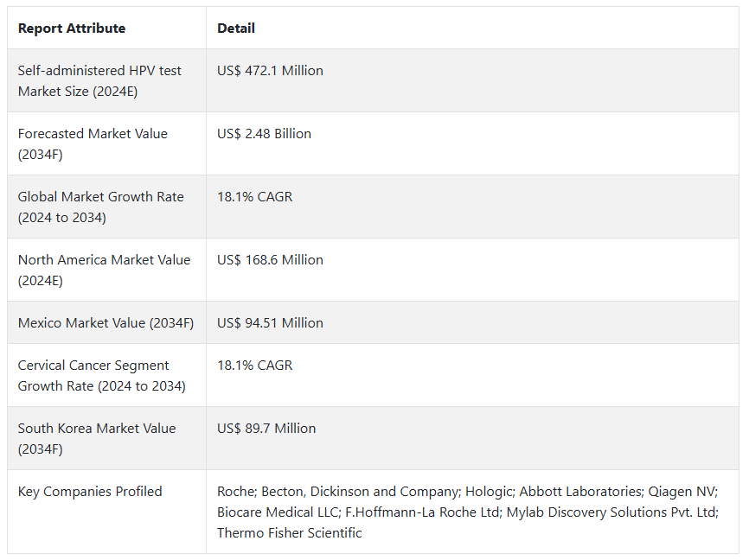This screenshot has height=560, width=749.
Task: Click the US$ 472.1 Million value
Action: tap(270, 71)
